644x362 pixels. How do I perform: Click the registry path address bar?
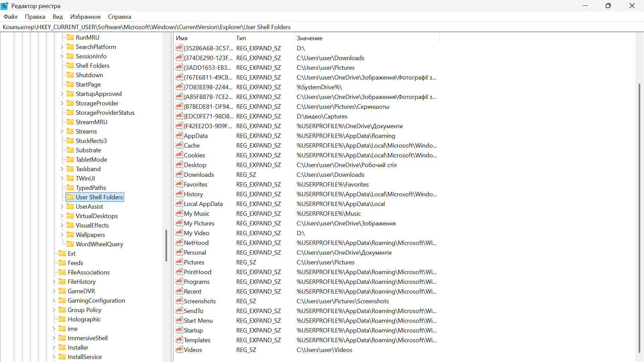(x=321, y=27)
